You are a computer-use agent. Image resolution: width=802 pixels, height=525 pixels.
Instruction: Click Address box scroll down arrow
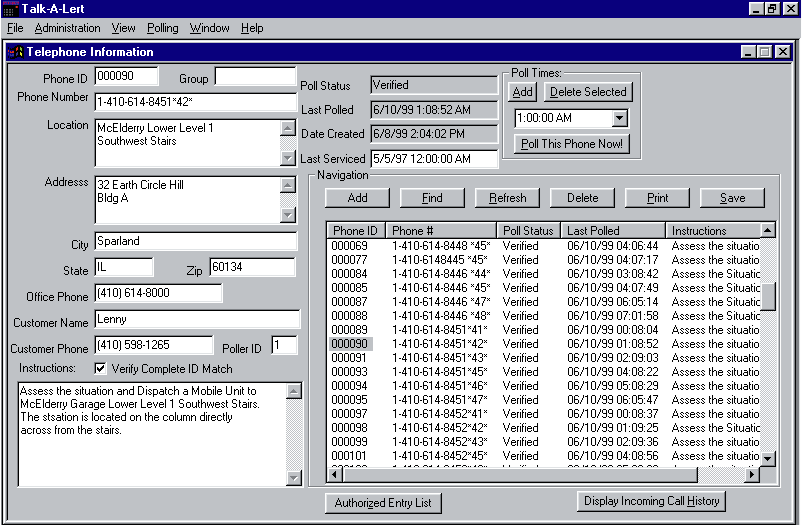[x=288, y=215]
